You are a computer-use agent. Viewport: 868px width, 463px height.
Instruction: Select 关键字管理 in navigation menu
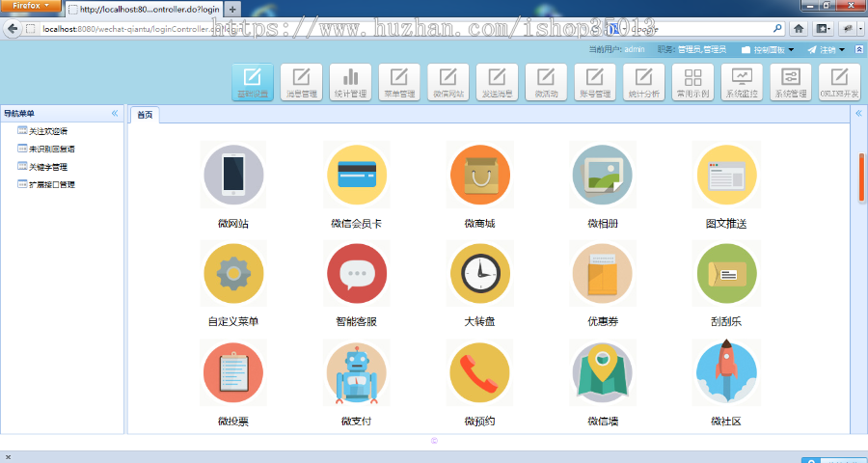click(48, 167)
